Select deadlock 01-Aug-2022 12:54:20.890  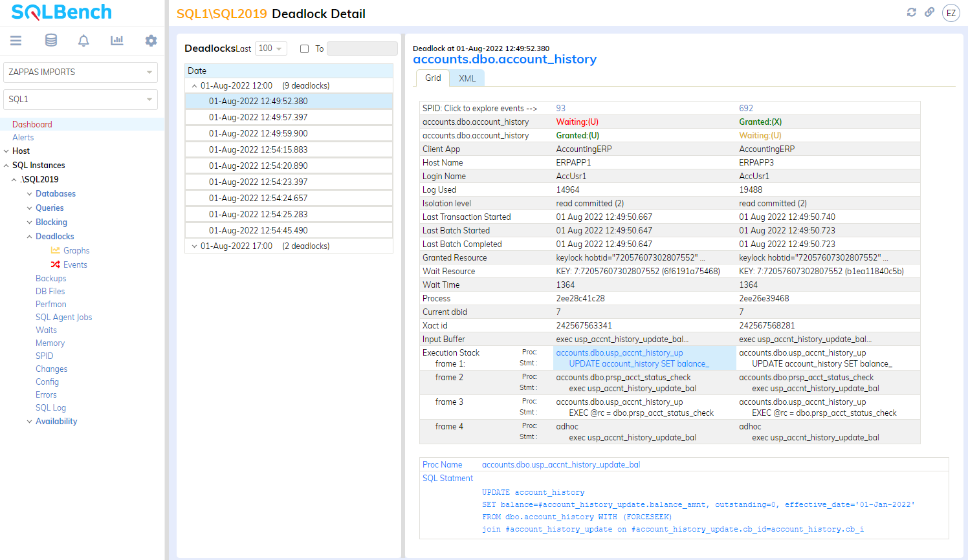click(x=289, y=166)
